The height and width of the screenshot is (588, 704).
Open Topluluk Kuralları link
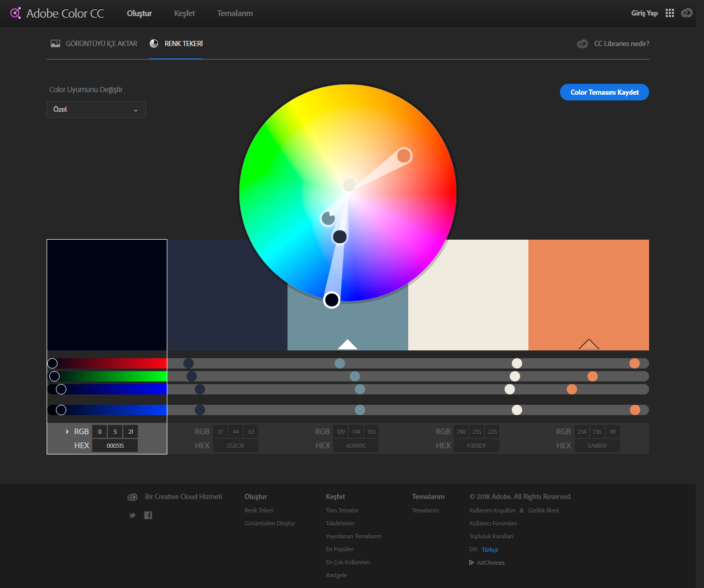[491, 536]
